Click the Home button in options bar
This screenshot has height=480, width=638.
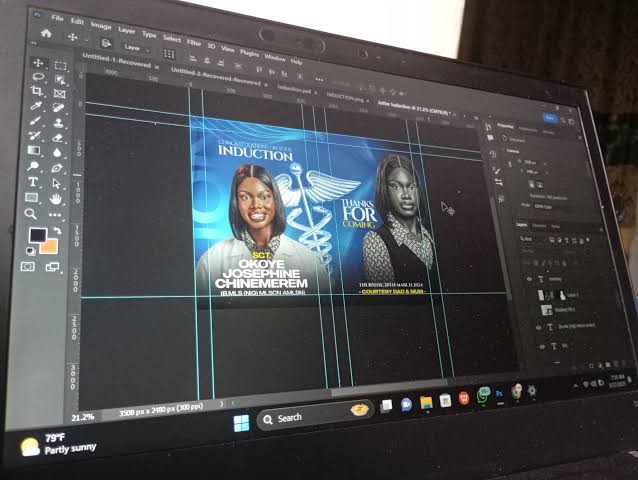46,33
